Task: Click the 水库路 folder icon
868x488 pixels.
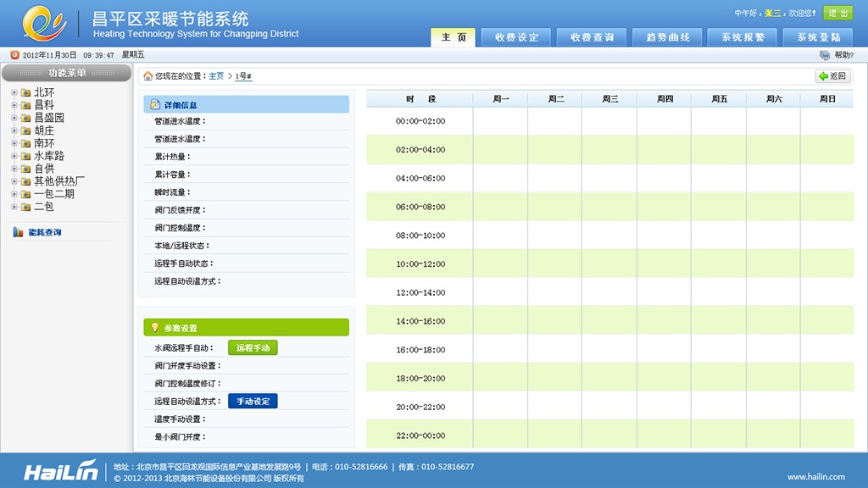Action: pos(25,156)
